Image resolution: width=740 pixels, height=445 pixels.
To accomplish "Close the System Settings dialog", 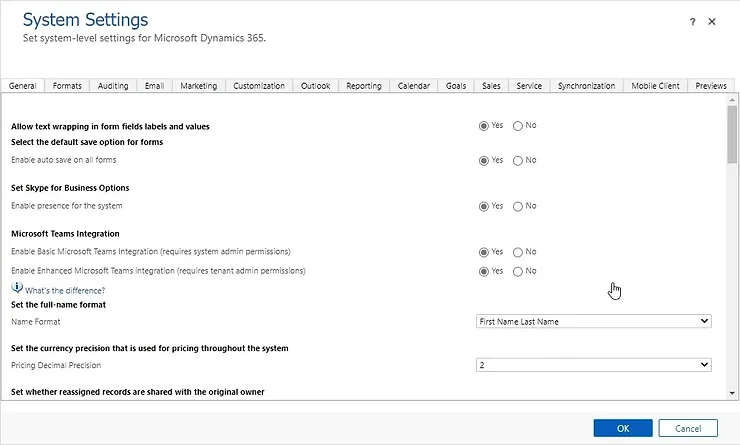I will [x=712, y=22].
